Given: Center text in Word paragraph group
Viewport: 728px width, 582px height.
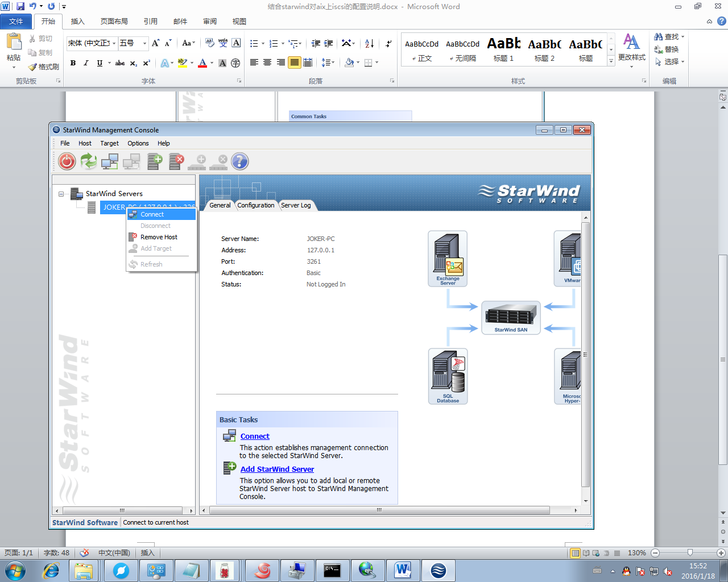Looking at the screenshot, I should pyautogui.click(x=267, y=63).
